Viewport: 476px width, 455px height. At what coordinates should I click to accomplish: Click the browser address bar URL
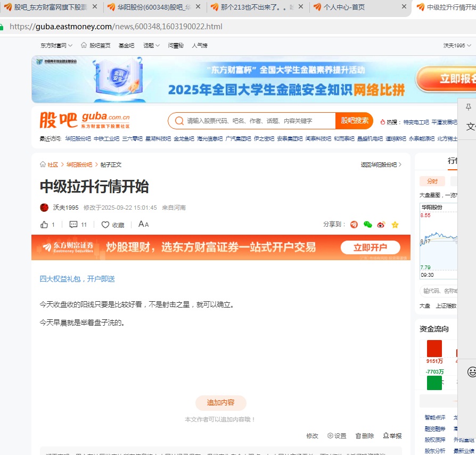116,27
